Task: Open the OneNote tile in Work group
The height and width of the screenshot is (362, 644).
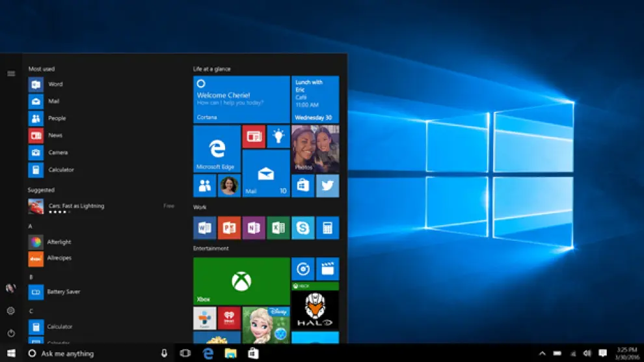Action: click(254, 228)
